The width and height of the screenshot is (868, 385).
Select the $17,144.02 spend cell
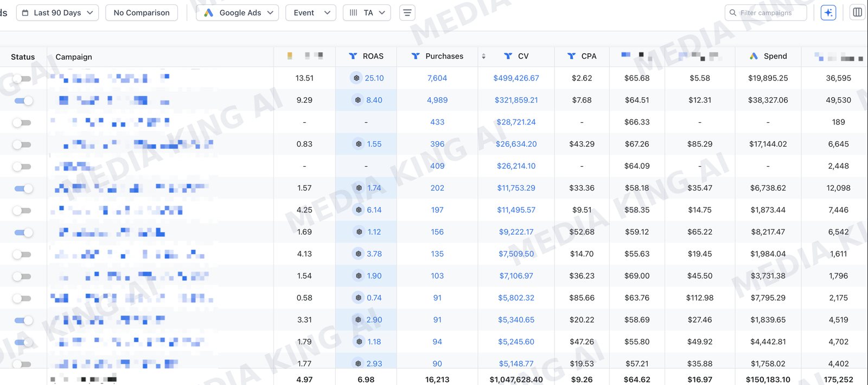pyautogui.click(x=768, y=144)
